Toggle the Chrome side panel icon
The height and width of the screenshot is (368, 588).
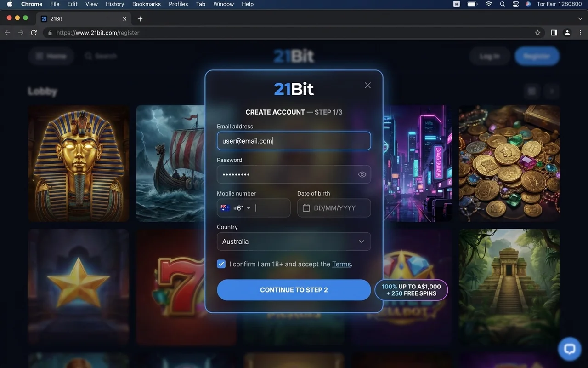tap(554, 33)
